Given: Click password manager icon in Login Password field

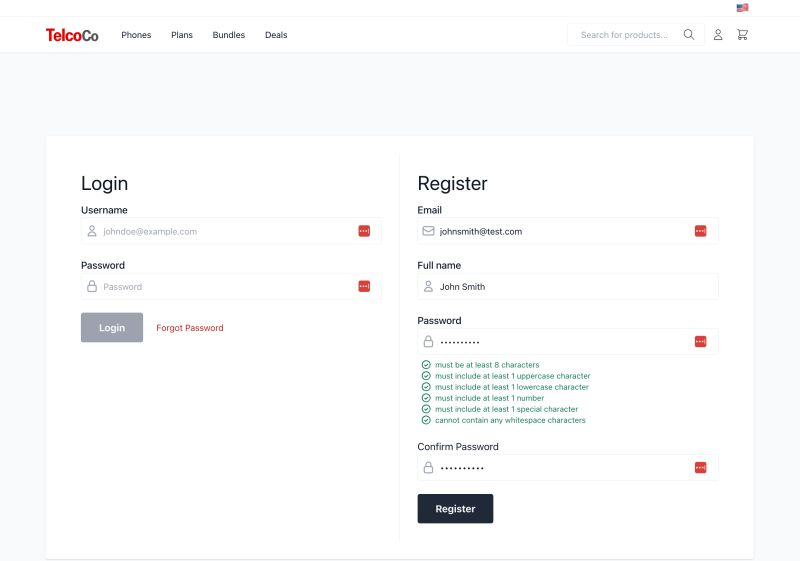Looking at the screenshot, I should 364,286.
